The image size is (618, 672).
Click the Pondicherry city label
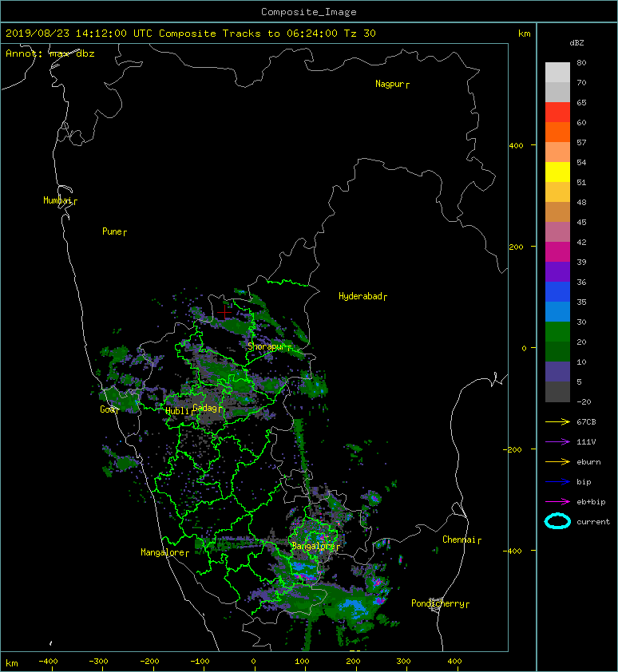[438, 603]
